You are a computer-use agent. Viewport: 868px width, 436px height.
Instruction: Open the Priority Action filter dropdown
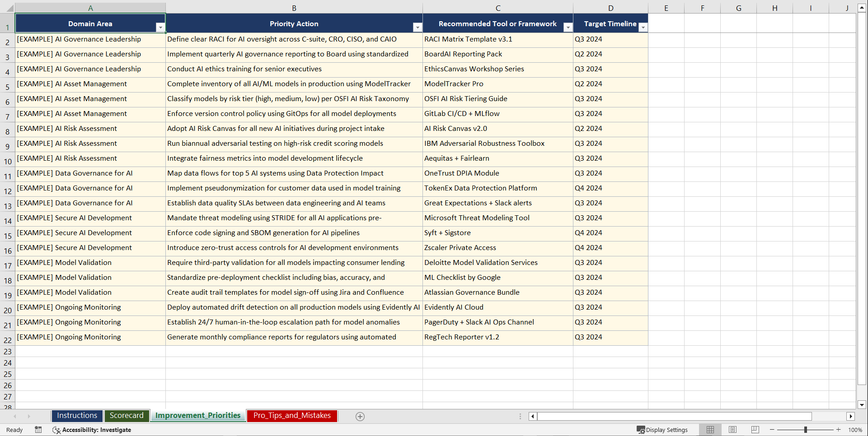pos(417,28)
